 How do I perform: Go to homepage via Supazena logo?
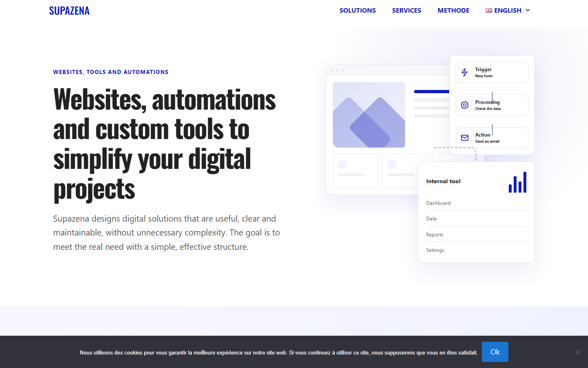point(69,11)
